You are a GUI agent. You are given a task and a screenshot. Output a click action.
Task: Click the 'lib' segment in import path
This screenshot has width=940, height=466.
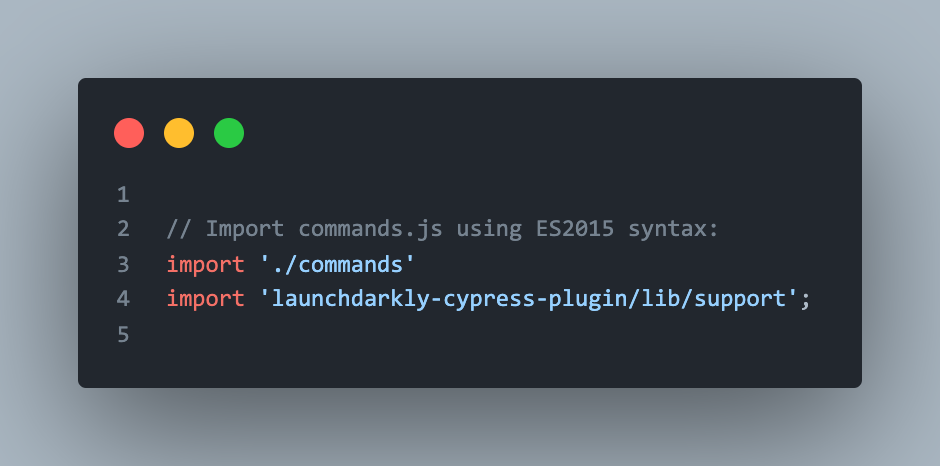660,299
